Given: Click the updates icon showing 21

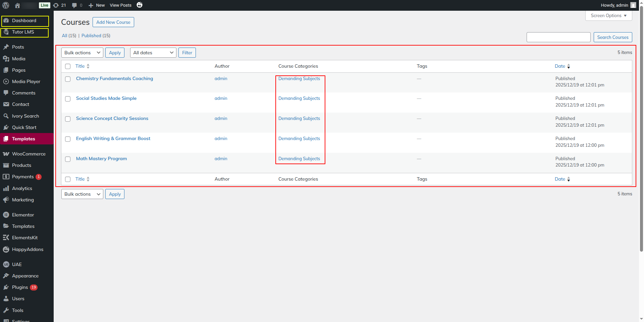Looking at the screenshot, I should 56,5.
